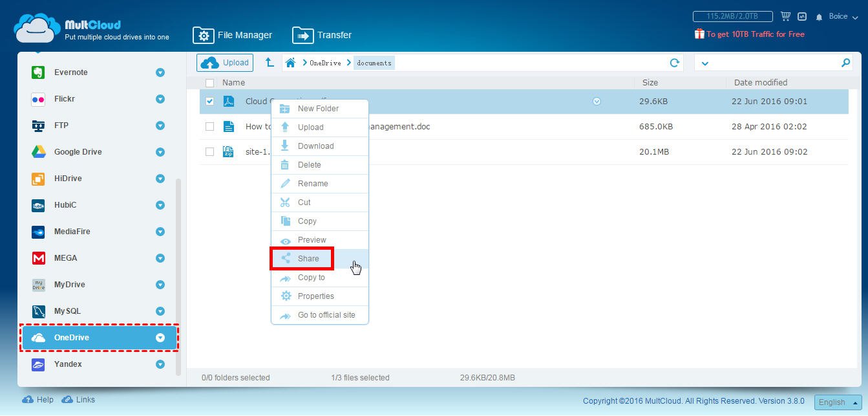Select the HubiC icon
The width and height of the screenshot is (868, 416).
point(38,205)
